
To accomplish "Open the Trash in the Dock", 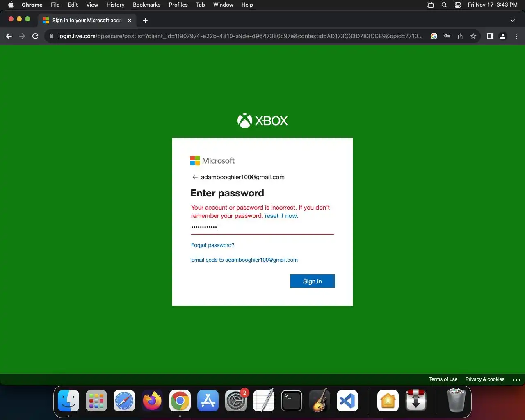I will click(x=456, y=400).
